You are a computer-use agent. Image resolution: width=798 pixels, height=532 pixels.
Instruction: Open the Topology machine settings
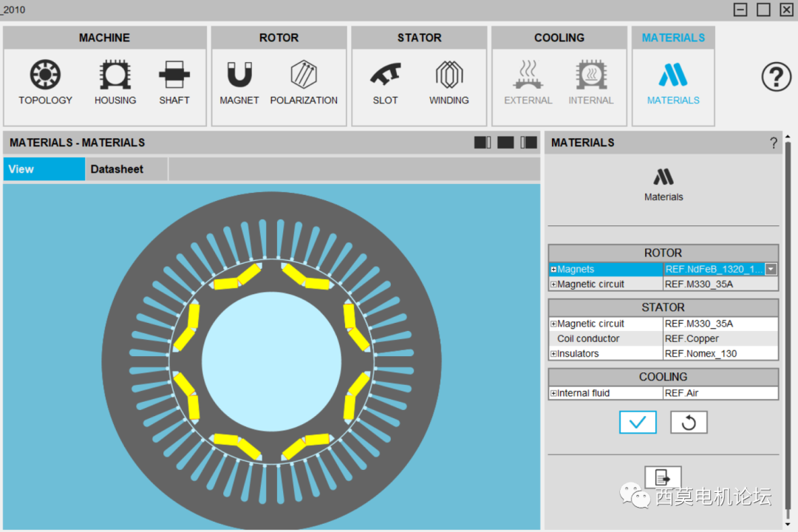click(45, 82)
